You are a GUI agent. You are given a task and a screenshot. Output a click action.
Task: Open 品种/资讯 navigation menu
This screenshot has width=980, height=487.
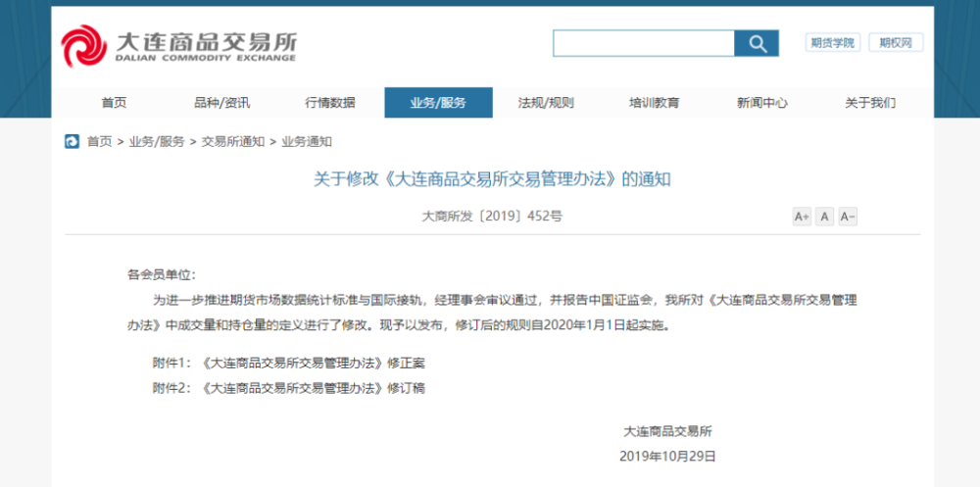coord(221,103)
